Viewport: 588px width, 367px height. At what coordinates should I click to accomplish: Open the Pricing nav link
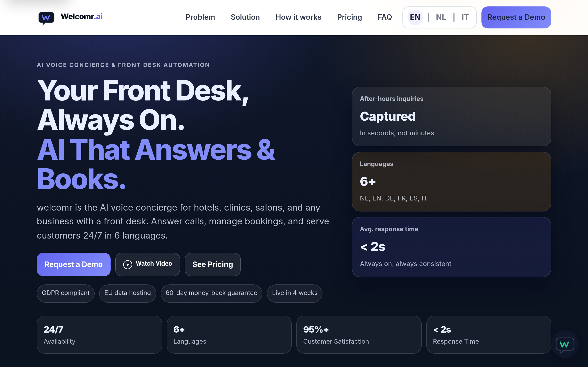click(x=349, y=17)
